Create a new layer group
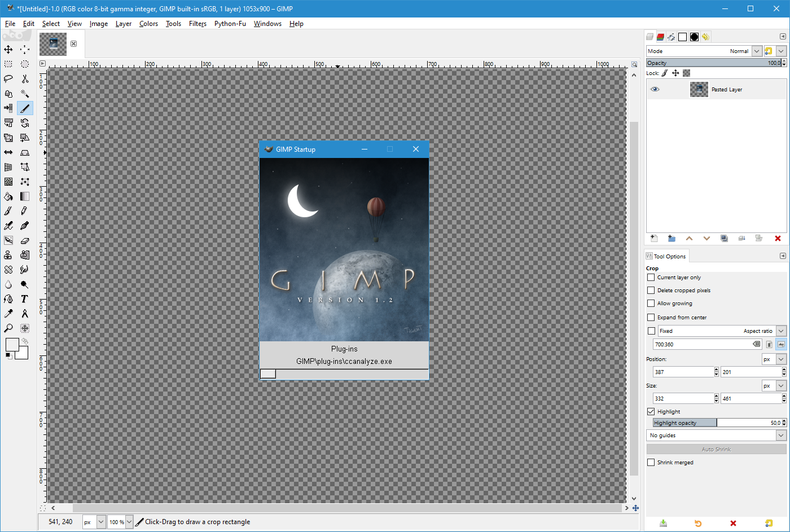This screenshot has height=532, width=790. click(x=671, y=239)
